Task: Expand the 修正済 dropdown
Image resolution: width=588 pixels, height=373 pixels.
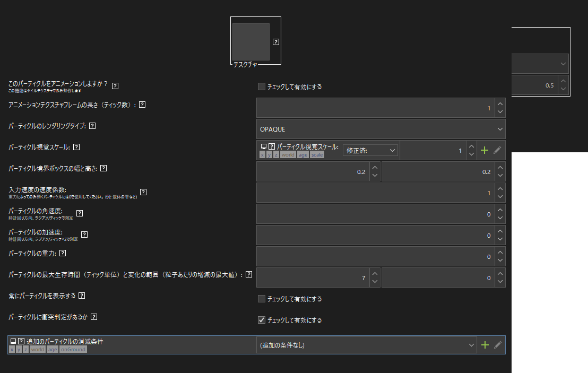Action: [370, 151]
